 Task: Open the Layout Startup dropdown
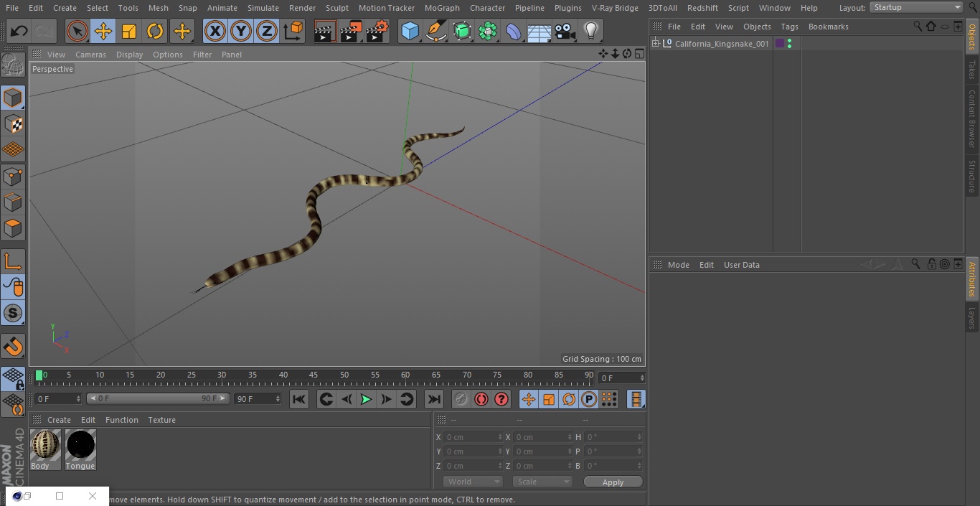pos(916,7)
